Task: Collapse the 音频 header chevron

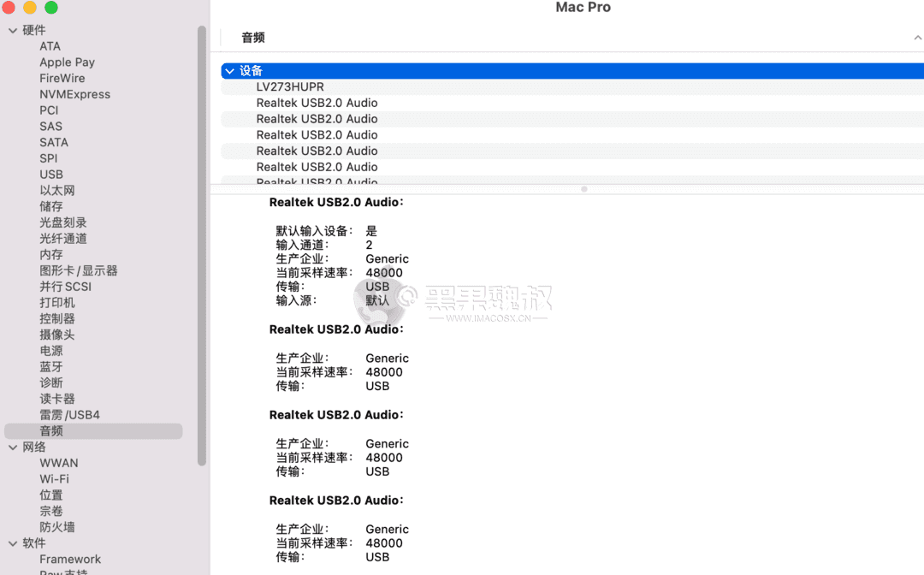Action: [x=917, y=38]
